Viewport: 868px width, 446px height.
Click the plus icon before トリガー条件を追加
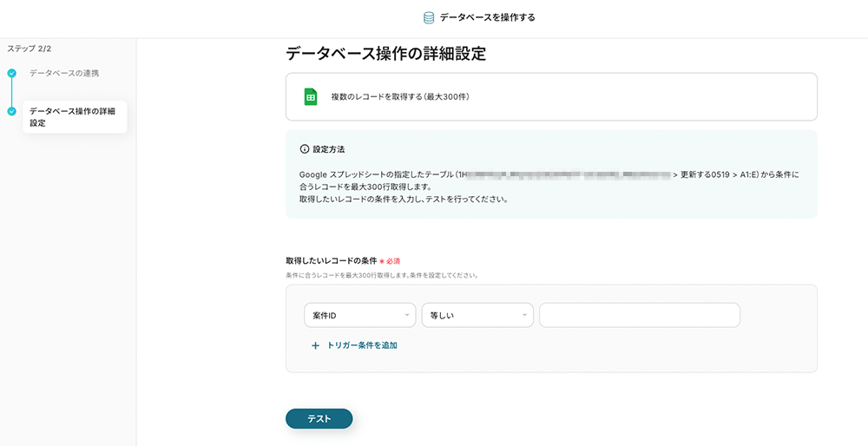coord(315,345)
